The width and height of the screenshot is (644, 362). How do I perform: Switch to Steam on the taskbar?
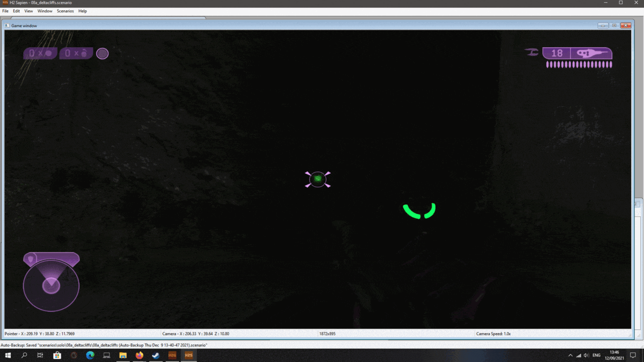(x=156, y=355)
